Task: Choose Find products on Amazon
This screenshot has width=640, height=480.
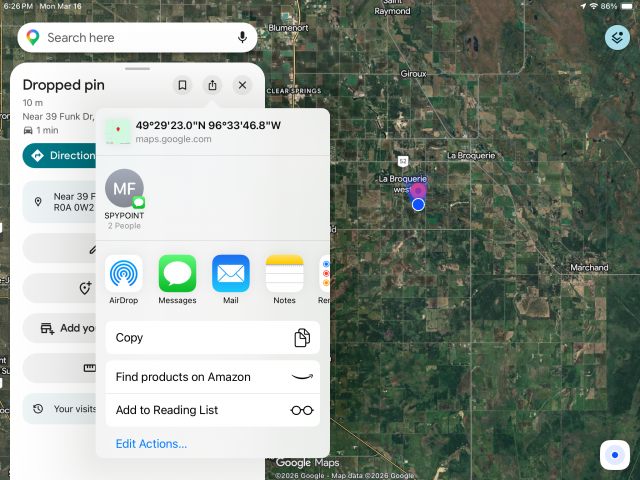Action: coord(212,377)
